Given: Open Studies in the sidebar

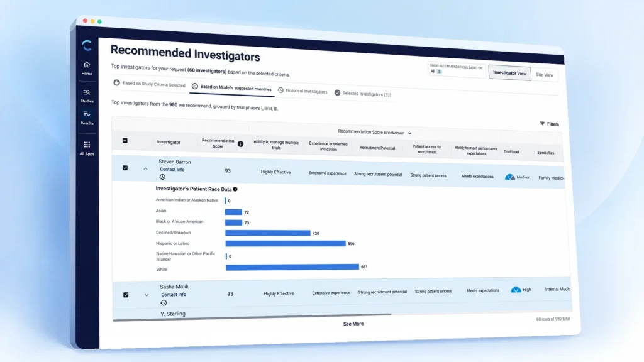Looking at the screenshot, I should (x=87, y=96).
